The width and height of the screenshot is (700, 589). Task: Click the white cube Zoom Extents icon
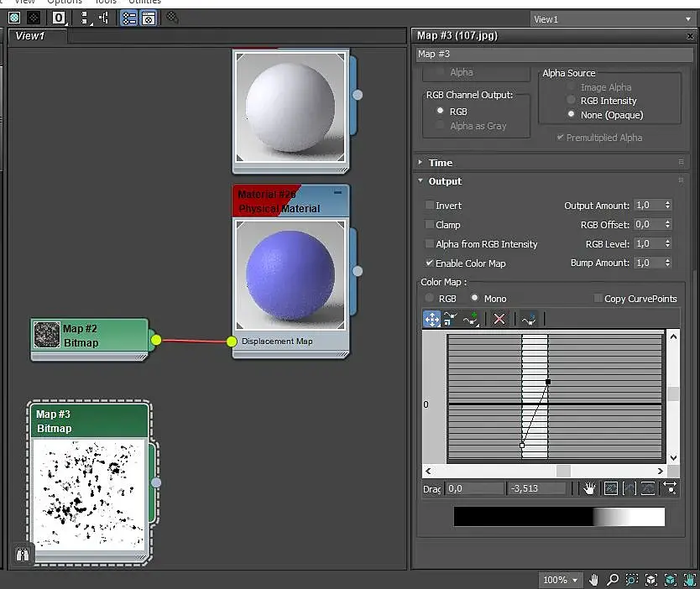[x=650, y=580]
